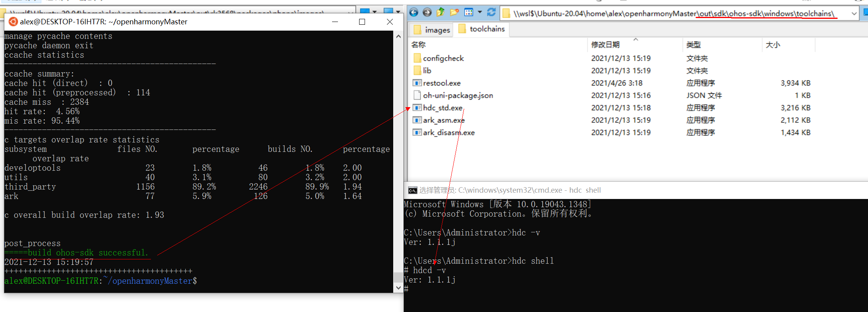Select the ark_disasm.exe file icon
The image size is (868, 312).
pyautogui.click(x=417, y=132)
